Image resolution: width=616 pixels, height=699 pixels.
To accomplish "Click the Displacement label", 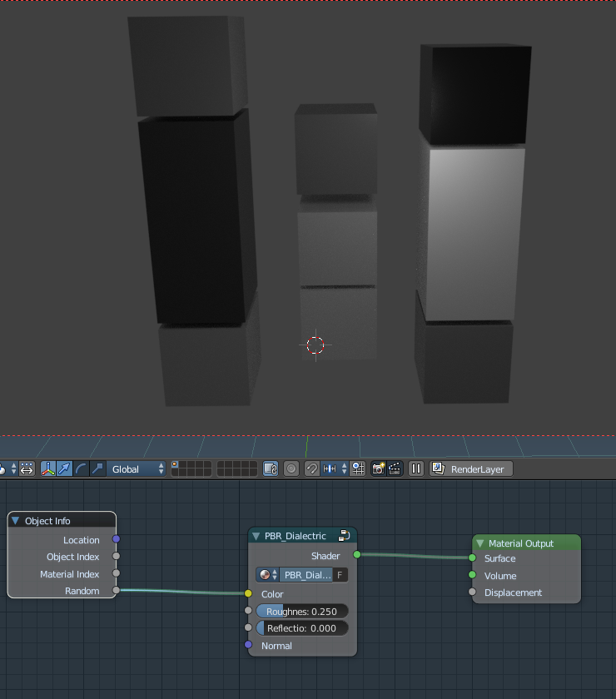I will coord(513,592).
